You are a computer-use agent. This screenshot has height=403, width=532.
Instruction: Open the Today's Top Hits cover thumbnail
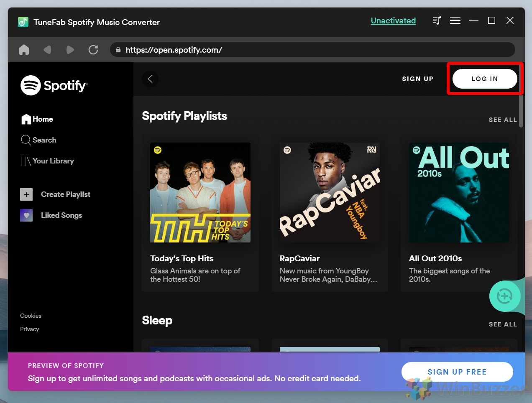coord(200,192)
